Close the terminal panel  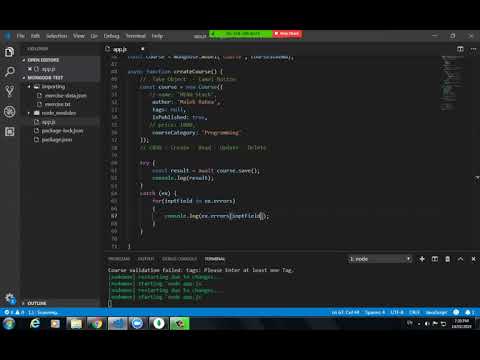473,259
